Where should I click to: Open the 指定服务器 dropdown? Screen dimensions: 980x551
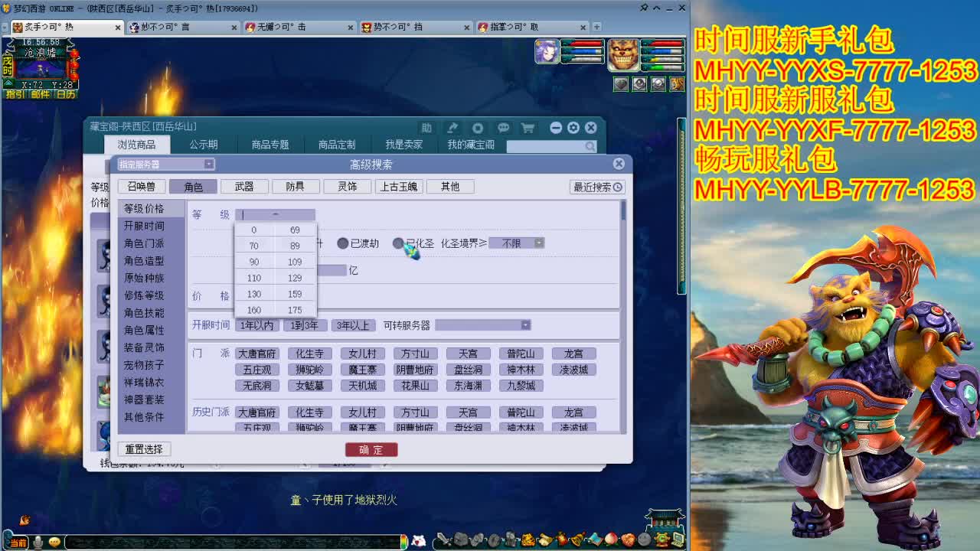click(165, 164)
